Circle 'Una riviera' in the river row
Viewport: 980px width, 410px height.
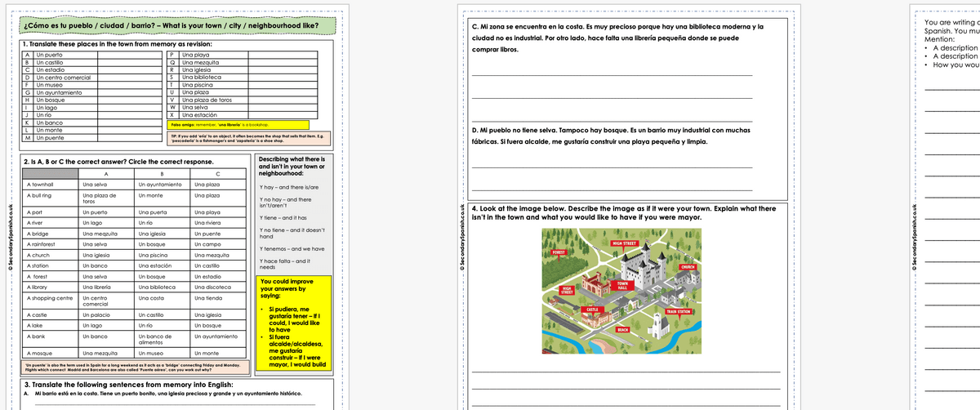207,222
